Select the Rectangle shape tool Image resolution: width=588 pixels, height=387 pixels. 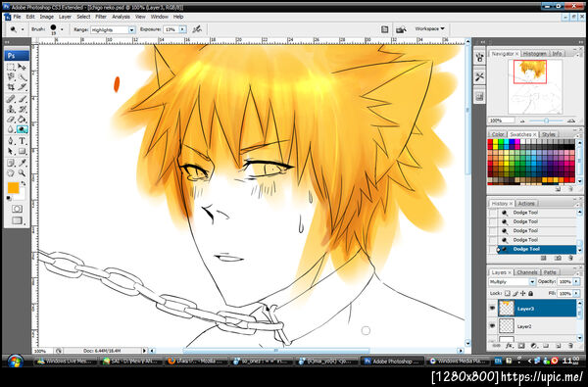[x=23, y=151]
